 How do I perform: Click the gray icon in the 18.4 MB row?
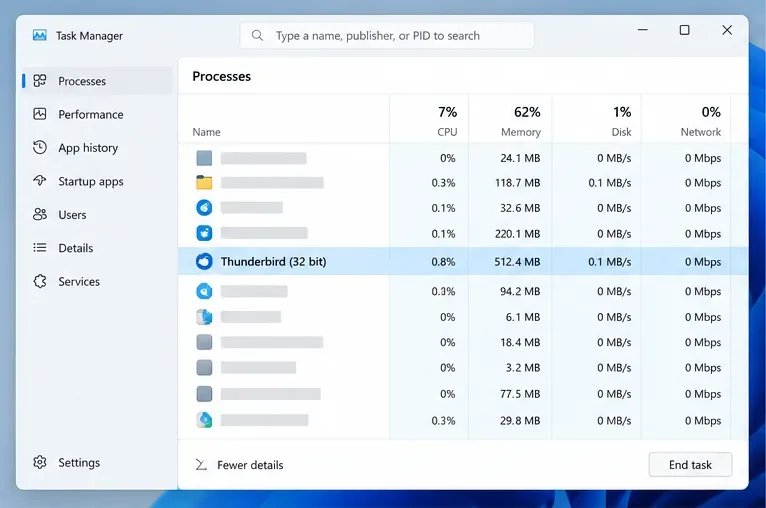click(x=204, y=342)
